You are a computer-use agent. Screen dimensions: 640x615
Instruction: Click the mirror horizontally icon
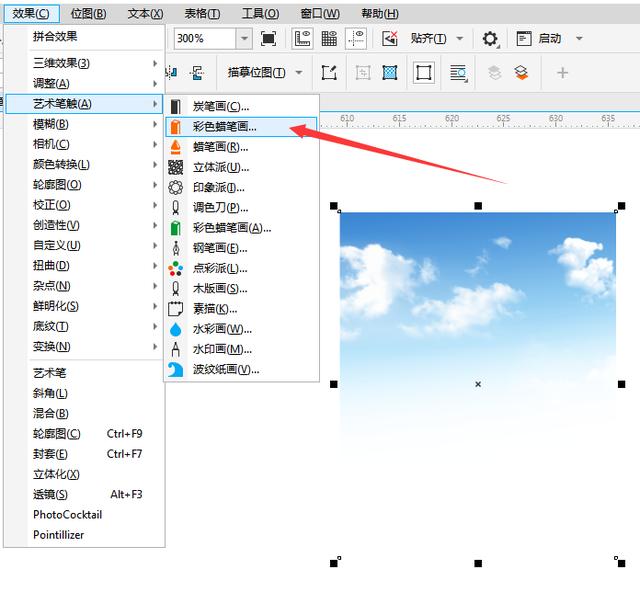pyautogui.click(x=171, y=73)
